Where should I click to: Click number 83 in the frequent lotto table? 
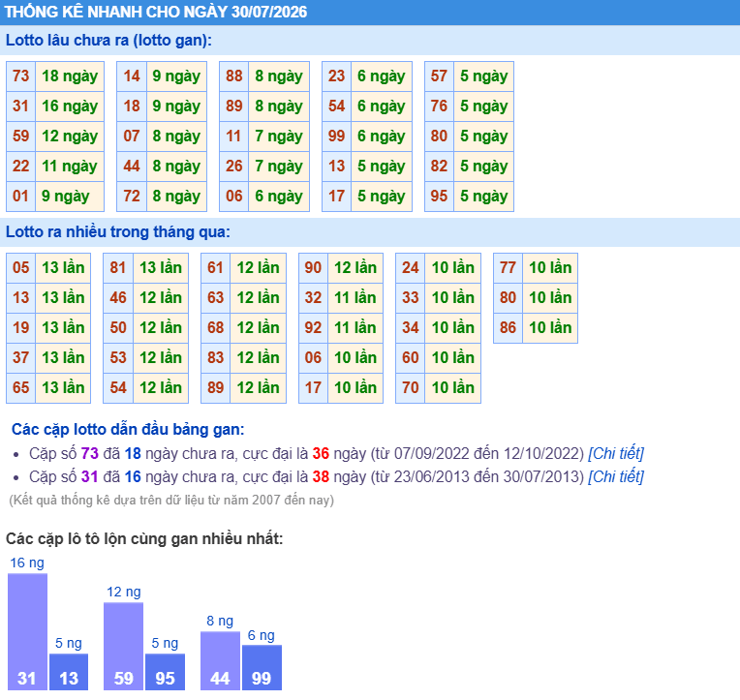(x=216, y=358)
